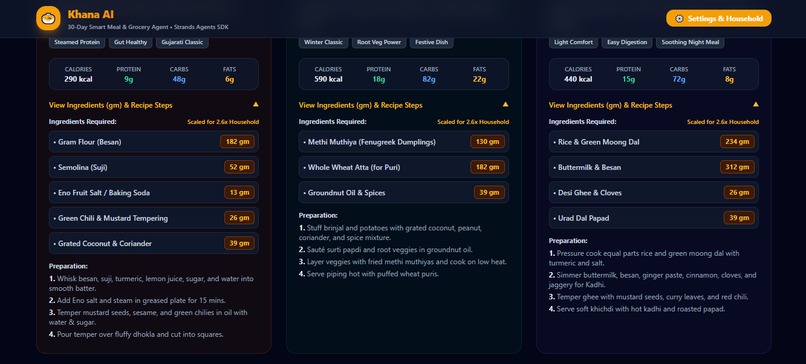806x364 pixels.
Task: Click the Urad Dal Papad row
Action: point(653,218)
